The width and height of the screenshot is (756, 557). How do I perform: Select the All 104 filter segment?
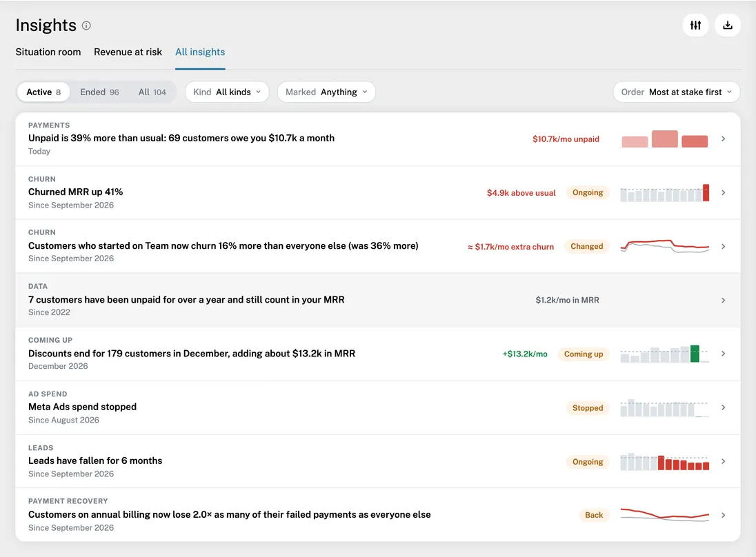[152, 92]
